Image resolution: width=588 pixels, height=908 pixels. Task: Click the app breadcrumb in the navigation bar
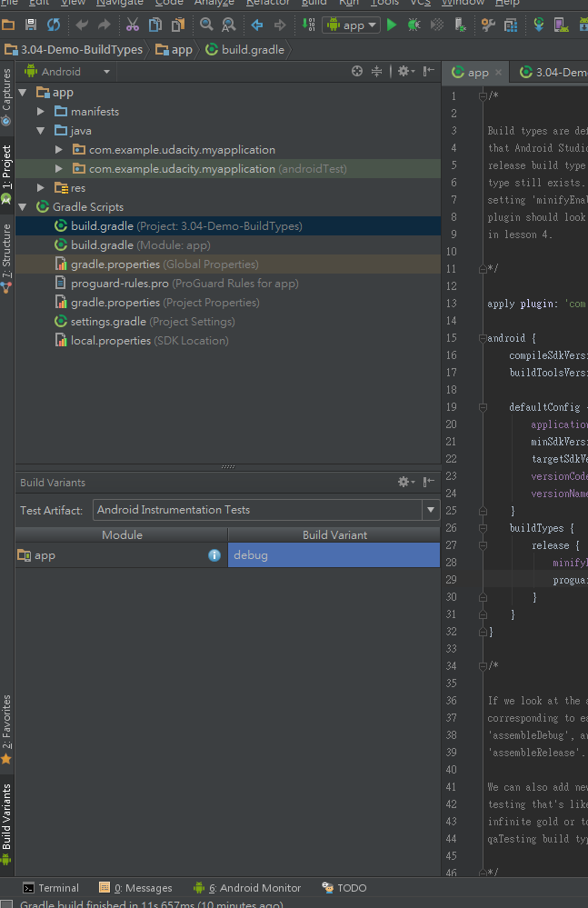click(x=174, y=50)
